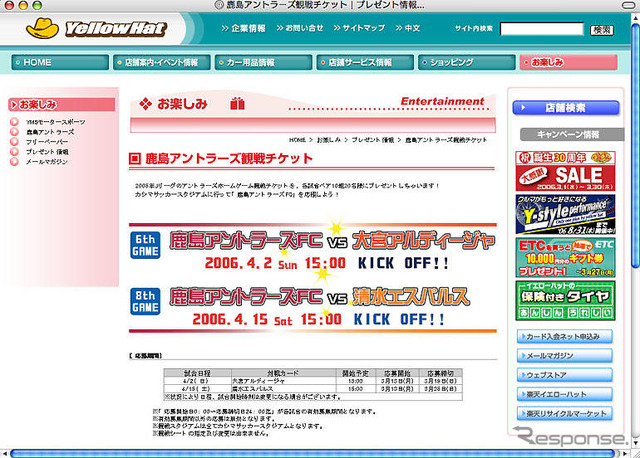Click the 楽天リサイクルマーケット button

(564, 414)
